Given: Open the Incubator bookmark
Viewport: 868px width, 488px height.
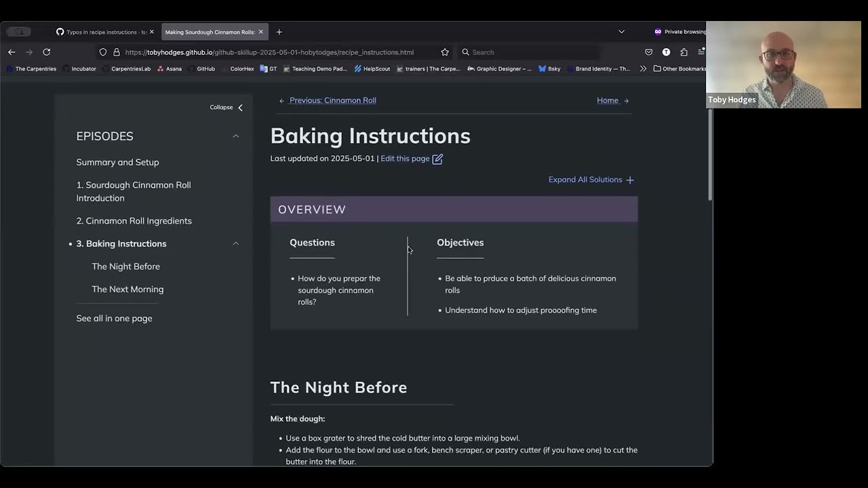Looking at the screenshot, I should 79,68.
